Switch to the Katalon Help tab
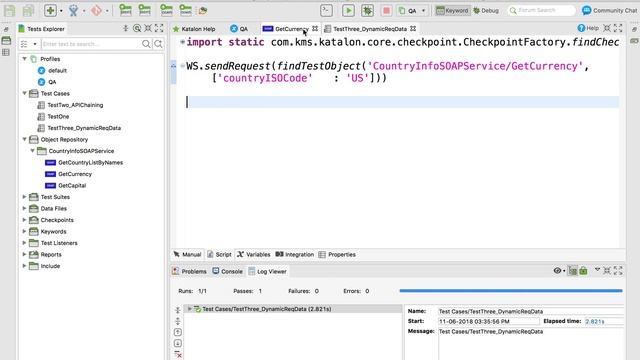Viewport: 640px width, 360px height. (194, 29)
